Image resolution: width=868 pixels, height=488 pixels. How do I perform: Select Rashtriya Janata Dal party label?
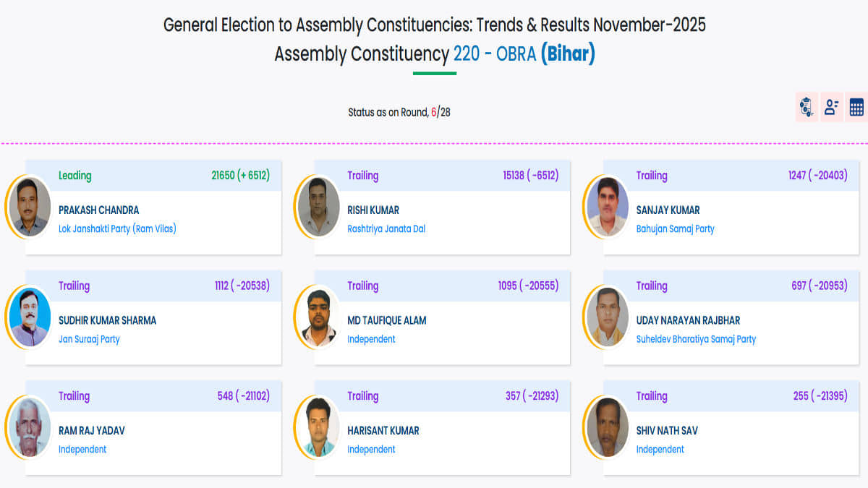[x=386, y=229]
